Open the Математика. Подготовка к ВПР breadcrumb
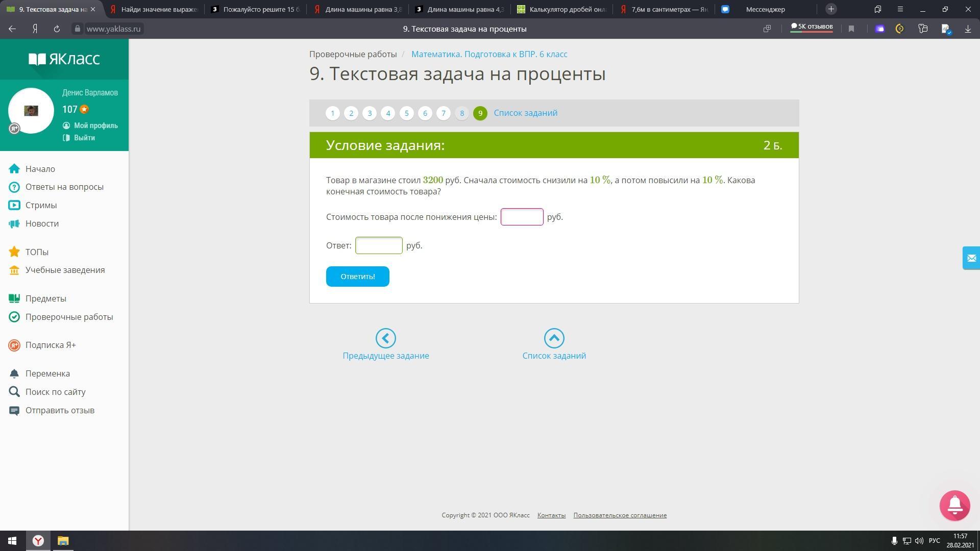Viewport: 980px width, 551px height. pos(489,54)
